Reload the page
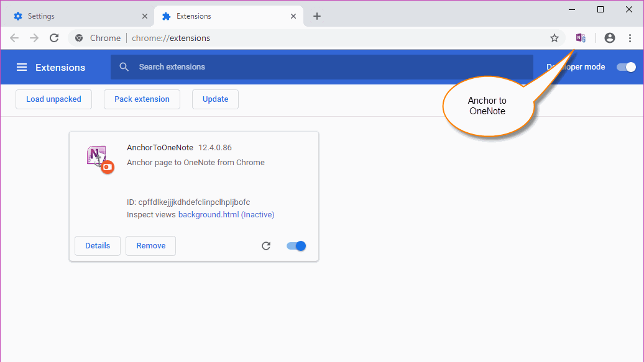The width and height of the screenshot is (644, 362). [54, 38]
